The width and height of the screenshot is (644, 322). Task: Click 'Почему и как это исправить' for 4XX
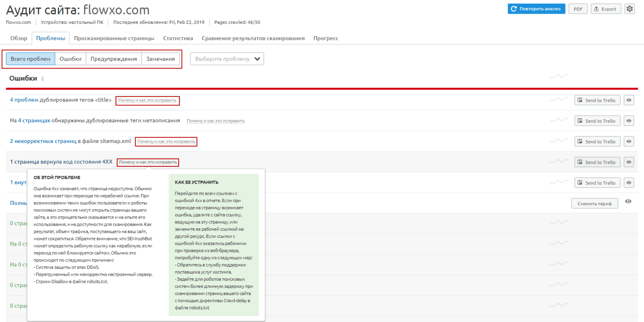click(x=148, y=162)
